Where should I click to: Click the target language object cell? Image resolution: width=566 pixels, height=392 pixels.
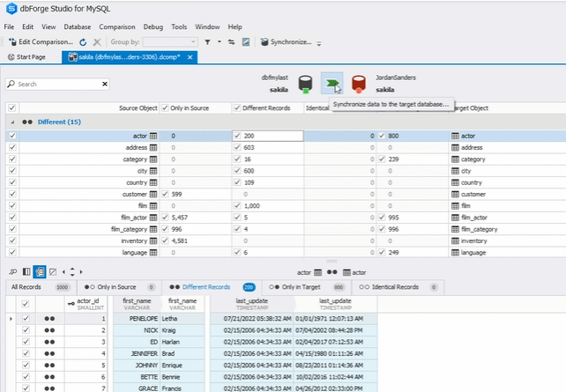click(507, 253)
